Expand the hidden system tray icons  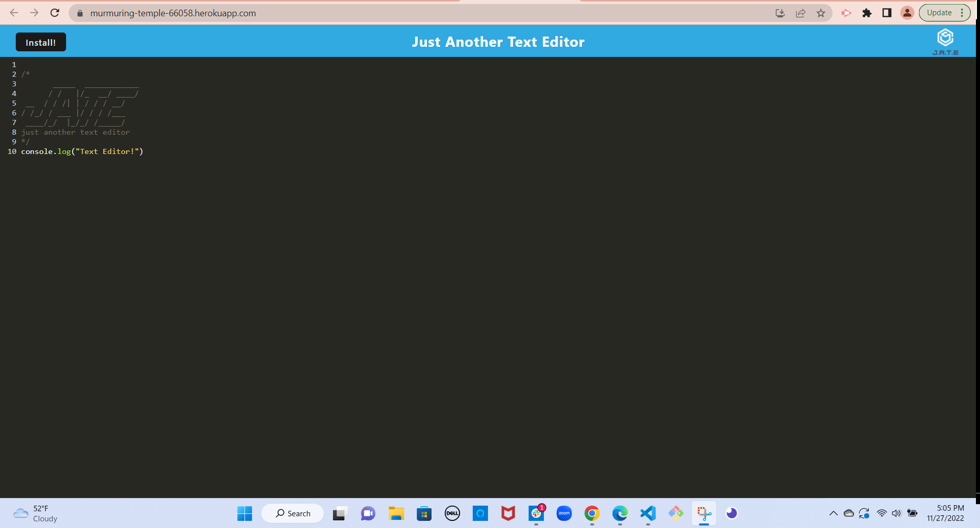[834, 513]
